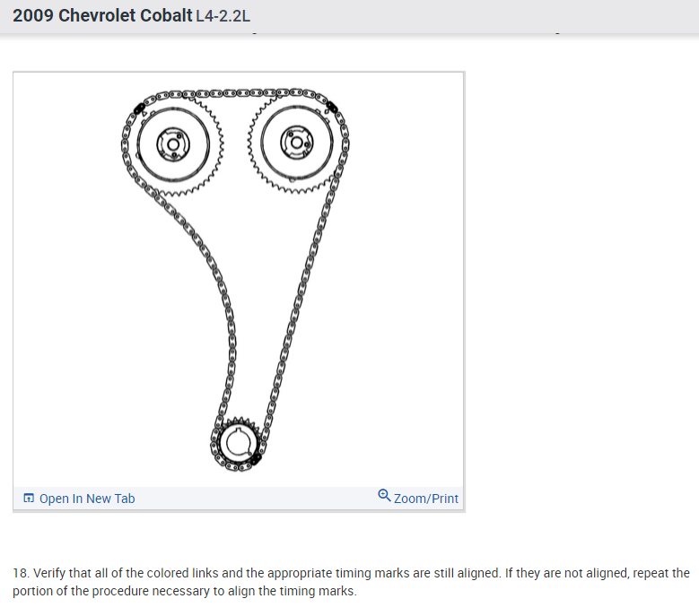Click the magnifier icon beside Zoom/Print

click(x=384, y=495)
